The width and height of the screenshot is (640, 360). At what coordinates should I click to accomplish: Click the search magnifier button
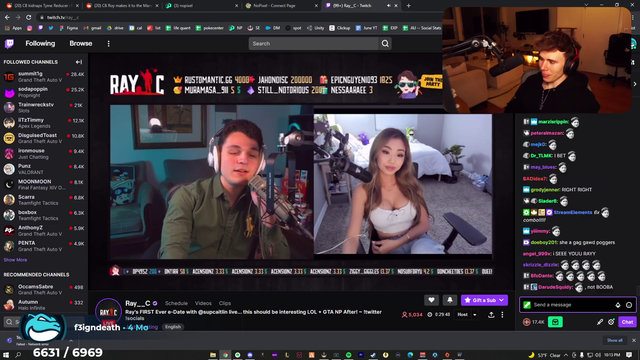coord(385,43)
